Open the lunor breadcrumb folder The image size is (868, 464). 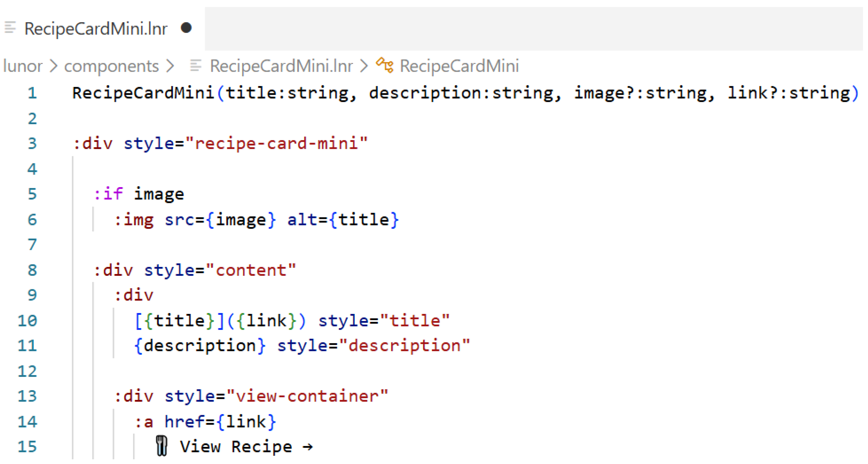click(23, 66)
